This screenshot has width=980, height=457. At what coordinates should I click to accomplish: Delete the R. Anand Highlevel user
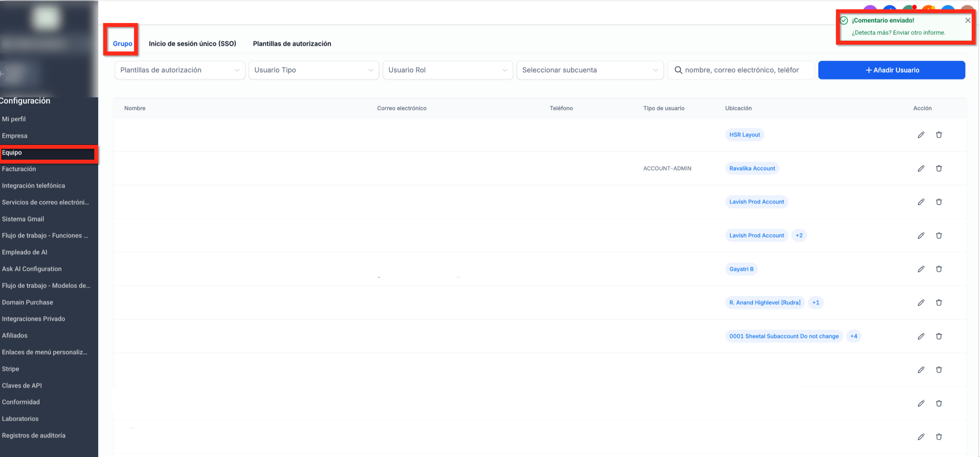pyautogui.click(x=939, y=302)
